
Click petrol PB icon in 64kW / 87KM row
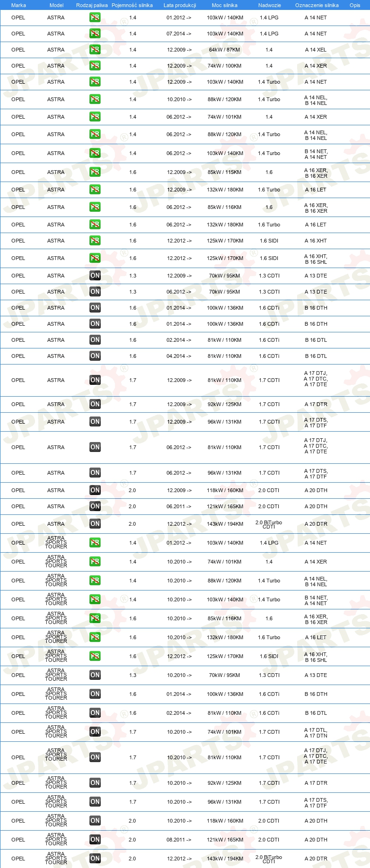95,50
